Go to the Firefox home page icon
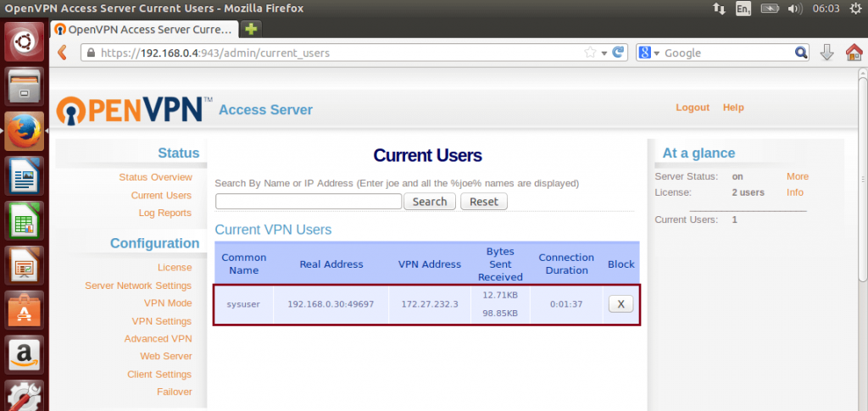The width and height of the screenshot is (868, 411). point(854,53)
